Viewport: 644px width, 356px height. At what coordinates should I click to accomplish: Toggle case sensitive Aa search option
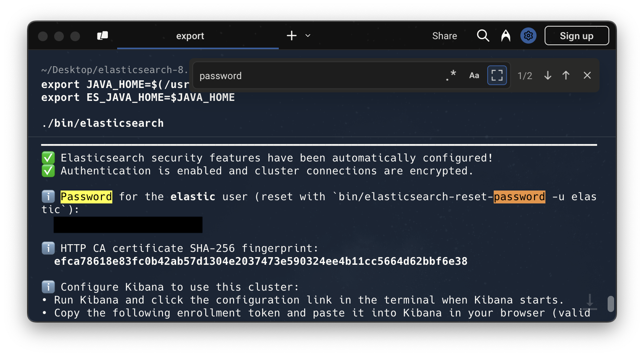pos(474,75)
